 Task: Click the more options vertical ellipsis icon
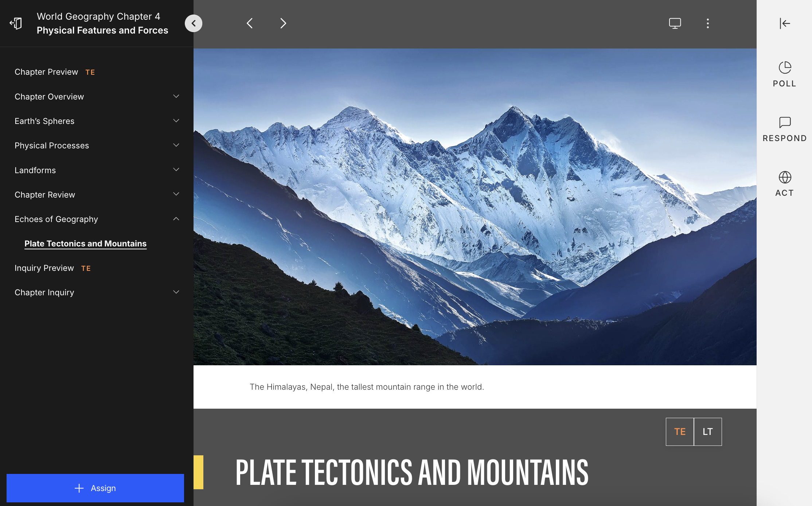[x=708, y=23]
